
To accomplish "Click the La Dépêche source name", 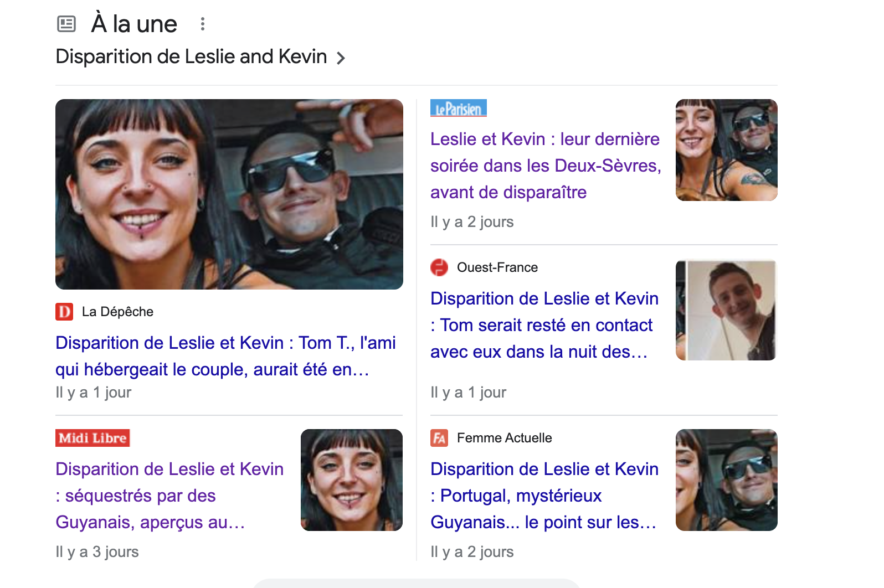I will 117,312.
